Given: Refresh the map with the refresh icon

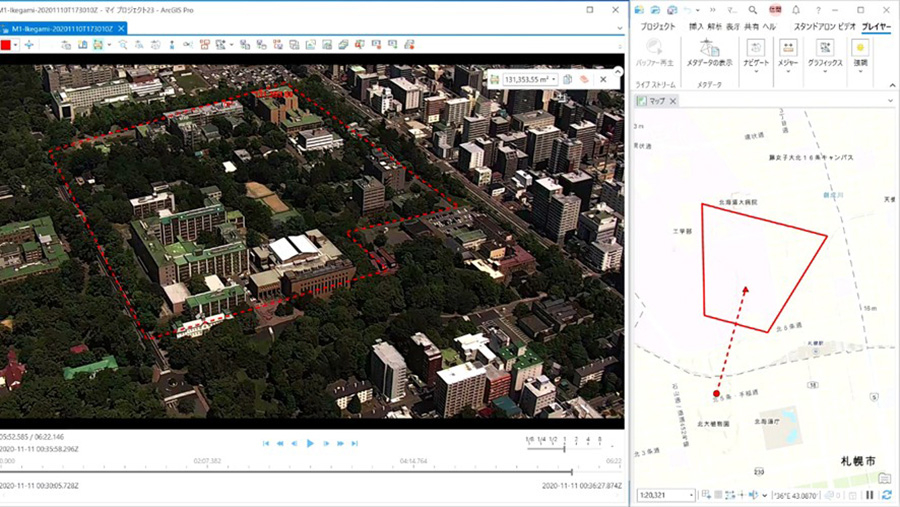Looking at the screenshot, I should (887, 495).
